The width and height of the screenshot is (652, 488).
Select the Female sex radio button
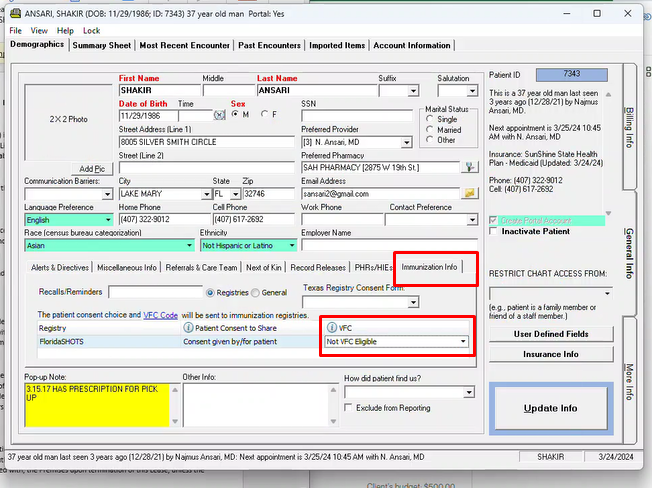pos(265,115)
